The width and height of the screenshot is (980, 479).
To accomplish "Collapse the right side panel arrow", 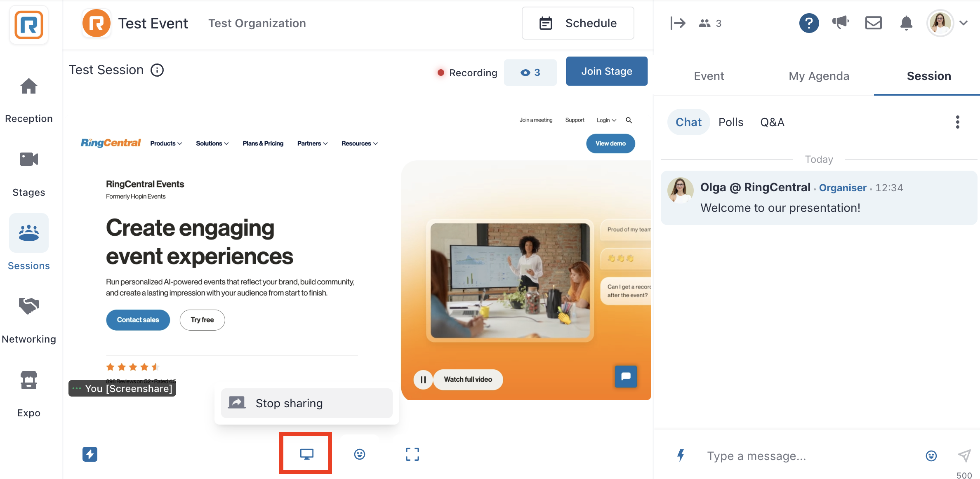I will click(x=678, y=23).
